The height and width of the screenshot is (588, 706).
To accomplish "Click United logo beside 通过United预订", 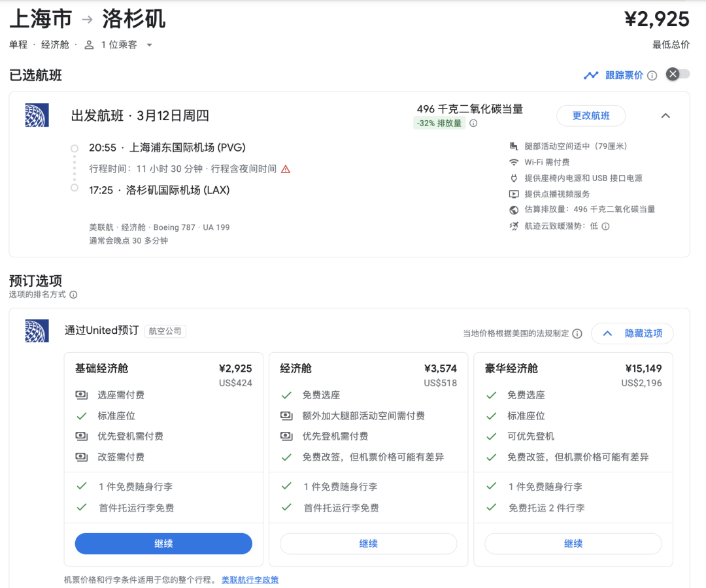I will point(37,331).
